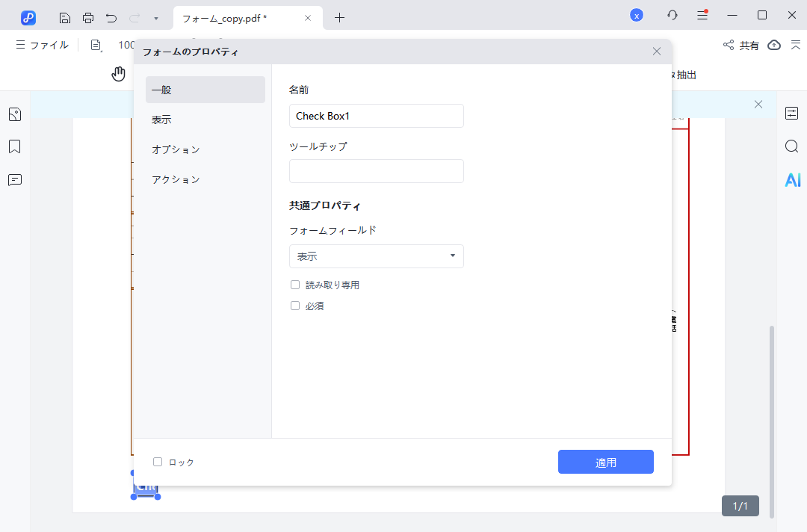The width and height of the screenshot is (807, 532).
Task: Open the Comments panel
Action: 14,179
